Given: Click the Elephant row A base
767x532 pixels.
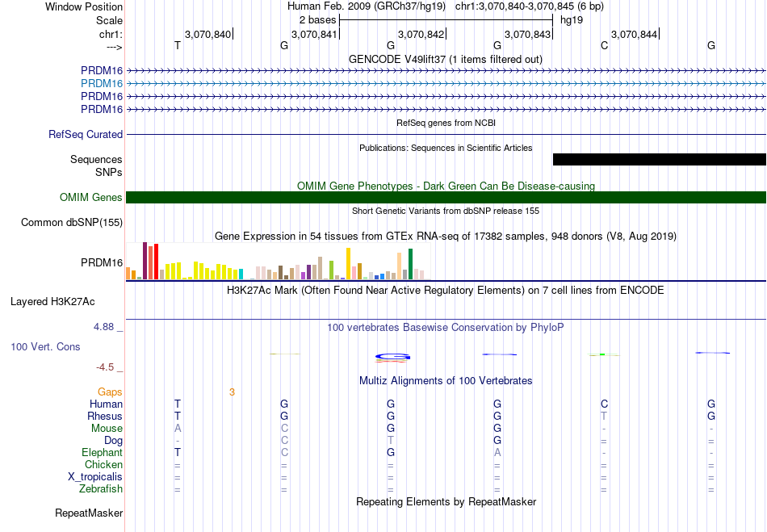Looking at the screenshot, I should coord(497,452).
